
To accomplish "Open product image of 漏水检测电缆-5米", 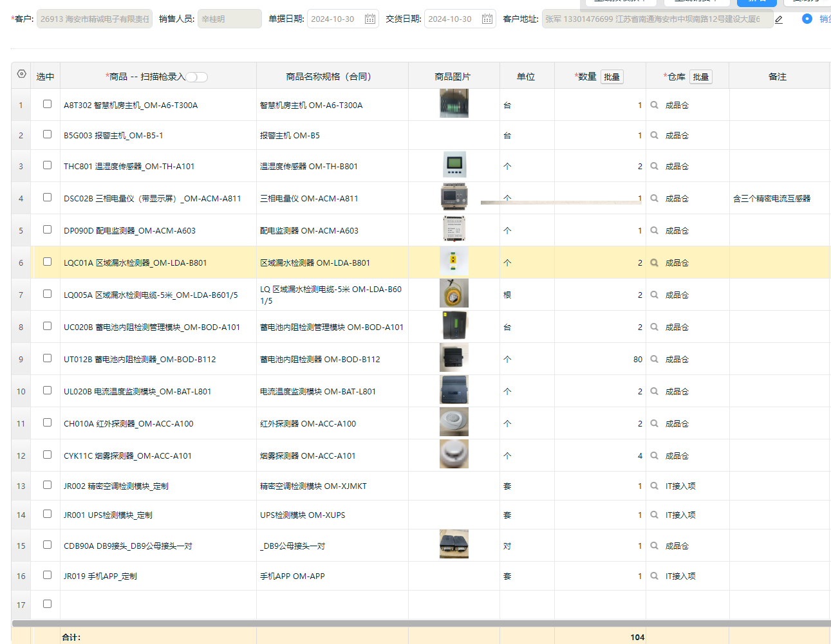I will pos(454,293).
